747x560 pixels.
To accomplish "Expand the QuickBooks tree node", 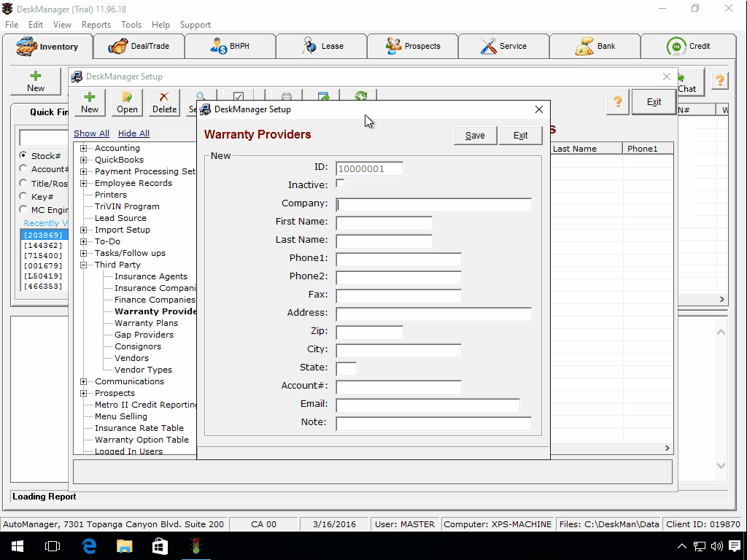I will pos(83,160).
